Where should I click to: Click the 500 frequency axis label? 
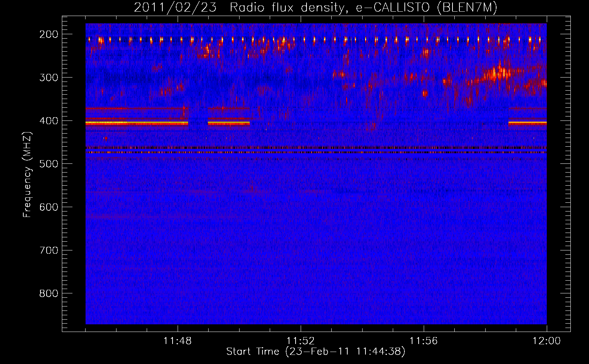49,164
